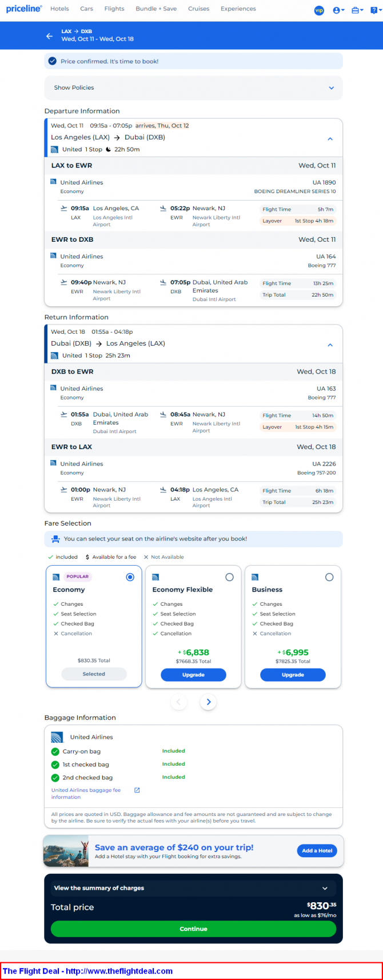The height and width of the screenshot is (980, 383).
Task: Click United logo beside flight UA 163
Action: (x=53, y=388)
